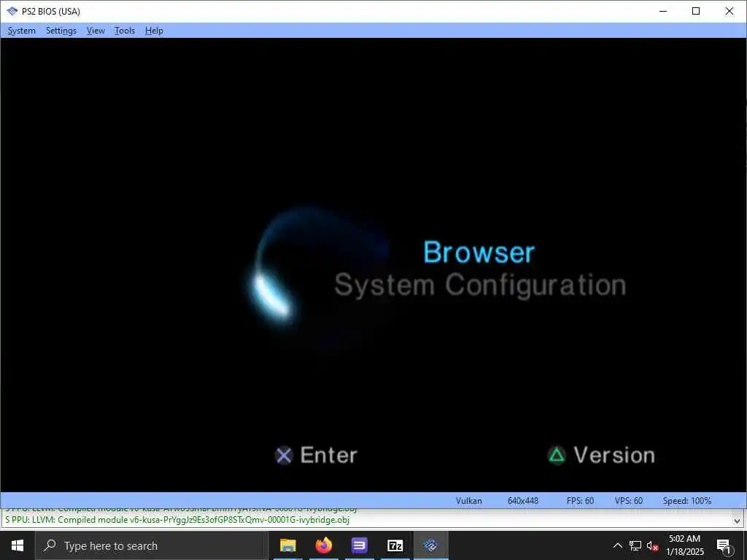The image size is (747, 560).
Task: Open the Settings menu
Action: [61, 31]
